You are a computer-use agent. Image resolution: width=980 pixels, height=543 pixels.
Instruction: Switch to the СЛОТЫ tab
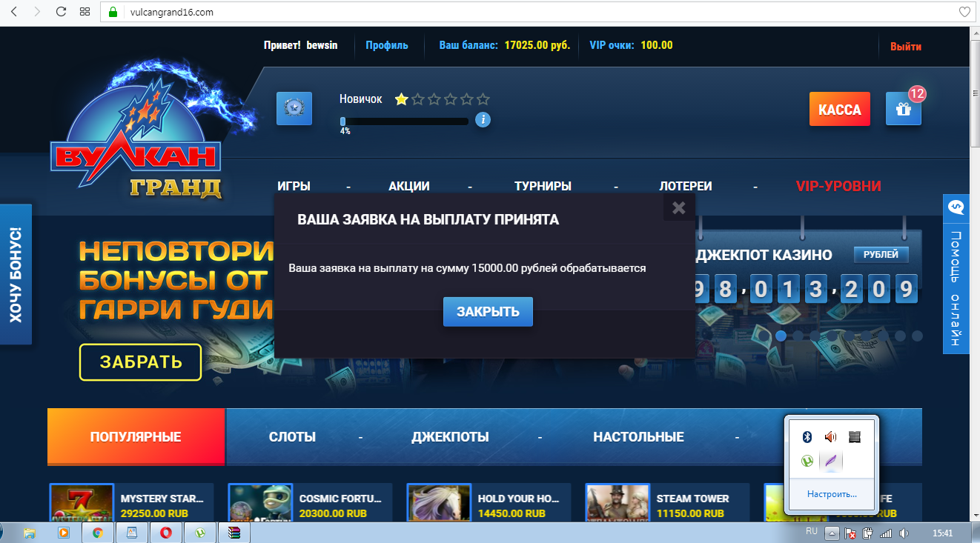[x=292, y=437]
